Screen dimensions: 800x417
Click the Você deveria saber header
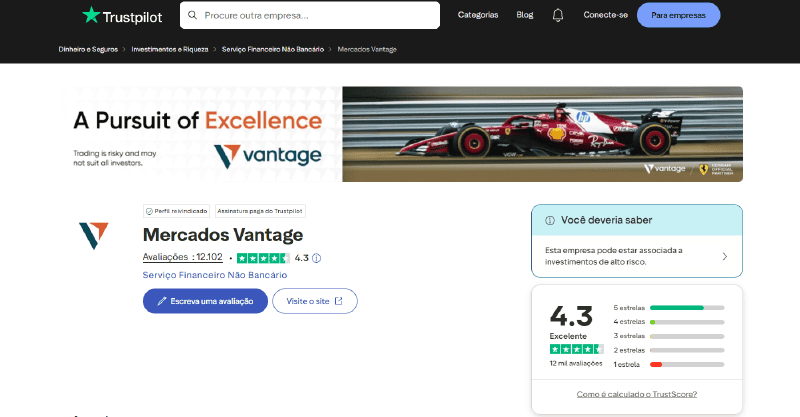pos(637,220)
